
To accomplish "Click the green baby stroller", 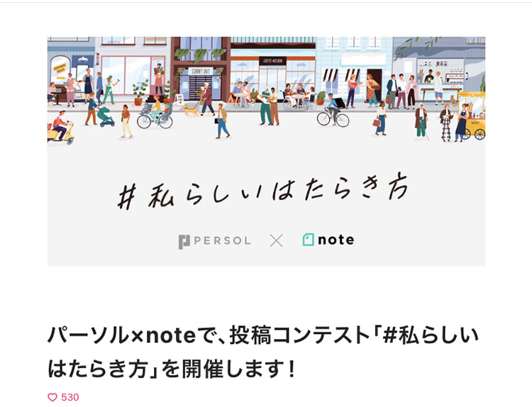I will [x=105, y=117].
